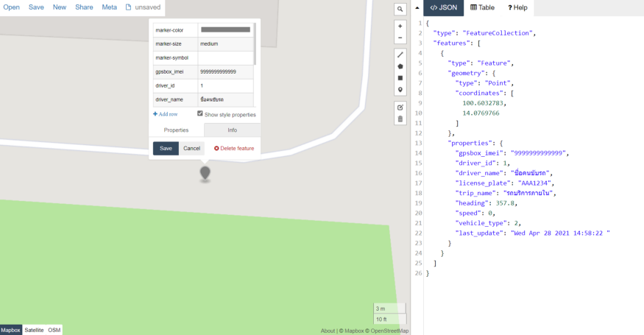Zoom out on the map
Screen dimensions: 644x335
click(x=400, y=38)
